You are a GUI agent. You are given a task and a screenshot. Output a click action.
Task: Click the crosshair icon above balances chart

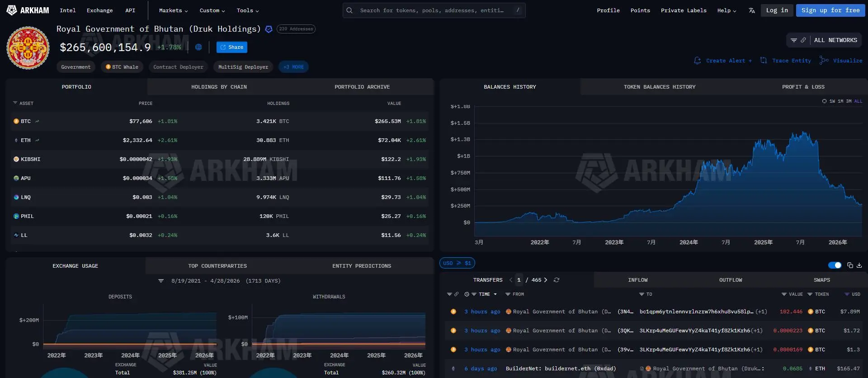(x=824, y=101)
